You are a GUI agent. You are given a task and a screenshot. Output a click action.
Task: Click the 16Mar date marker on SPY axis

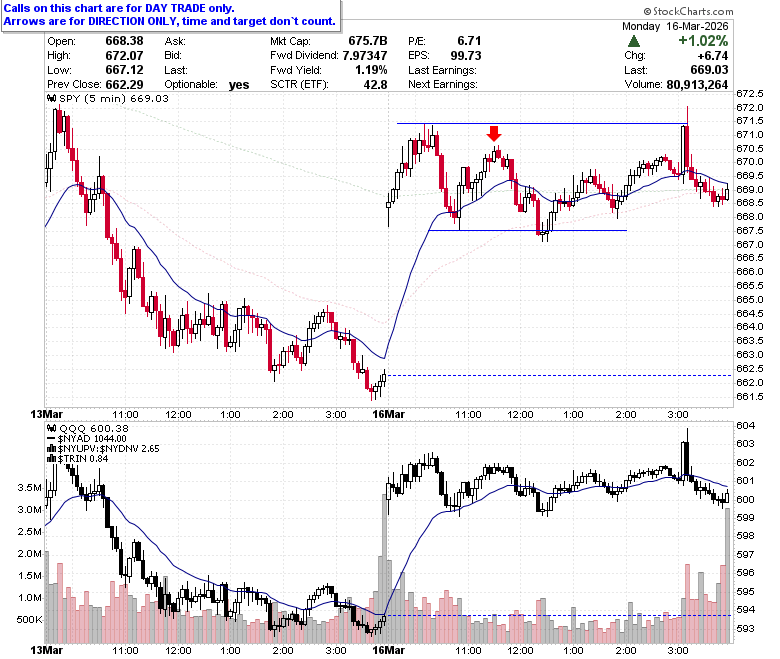click(x=389, y=414)
